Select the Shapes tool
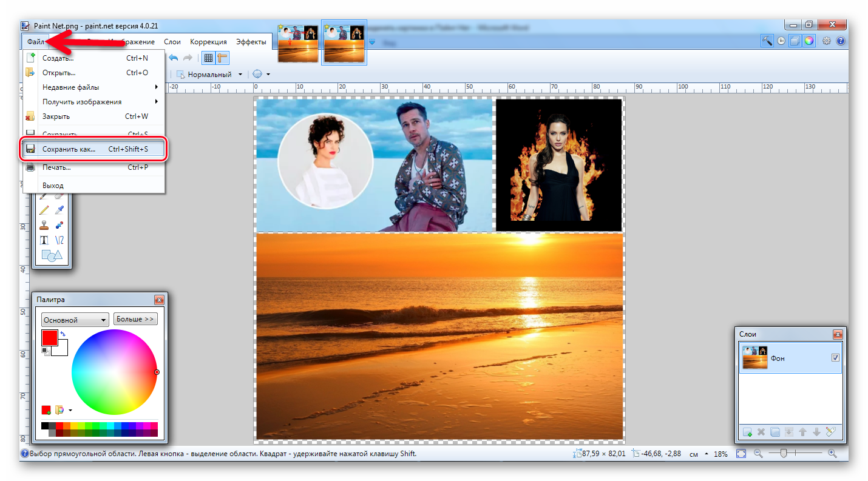This screenshot has width=868, height=481. (52, 255)
